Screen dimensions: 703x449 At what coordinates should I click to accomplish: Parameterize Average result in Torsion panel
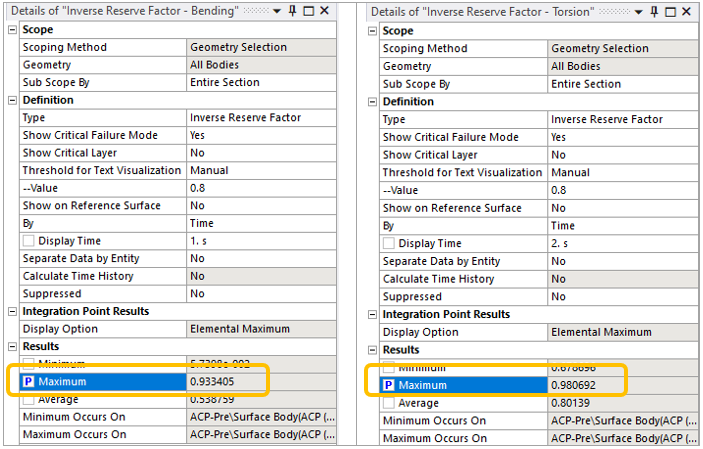[389, 403]
